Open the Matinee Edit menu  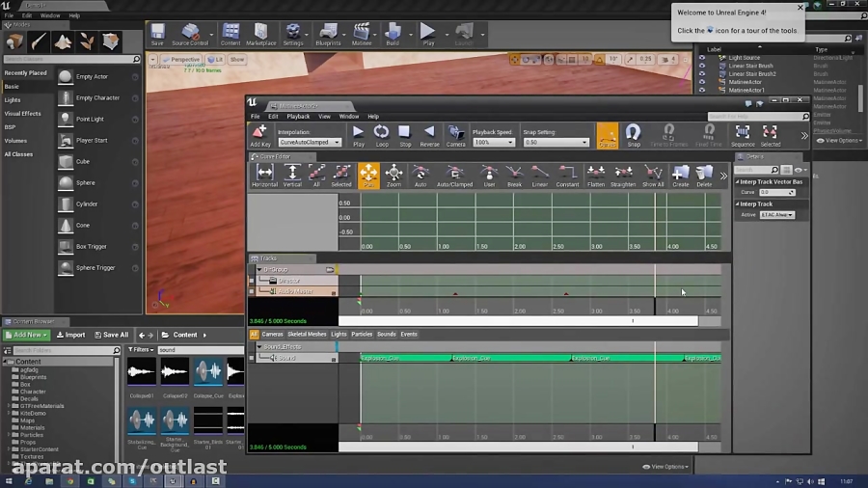pos(273,117)
